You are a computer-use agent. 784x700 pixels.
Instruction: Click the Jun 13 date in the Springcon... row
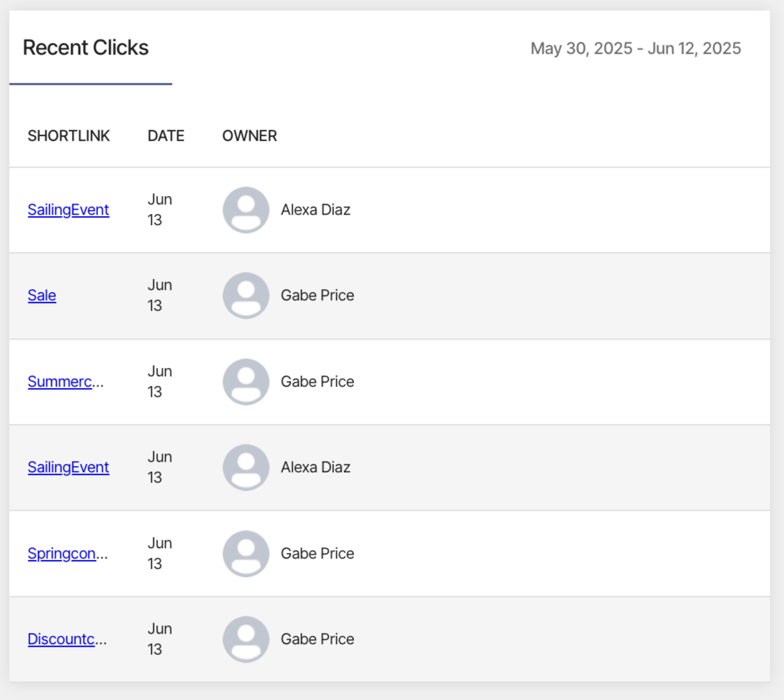160,554
